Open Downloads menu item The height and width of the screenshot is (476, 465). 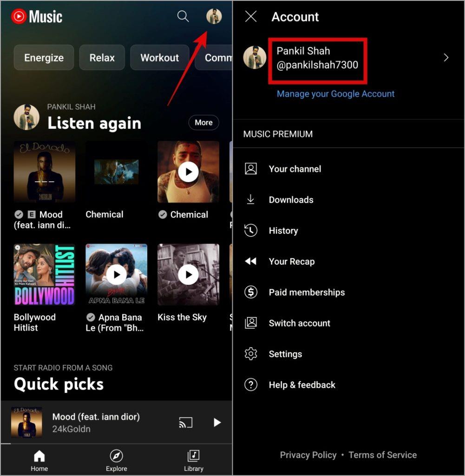click(x=348, y=199)
